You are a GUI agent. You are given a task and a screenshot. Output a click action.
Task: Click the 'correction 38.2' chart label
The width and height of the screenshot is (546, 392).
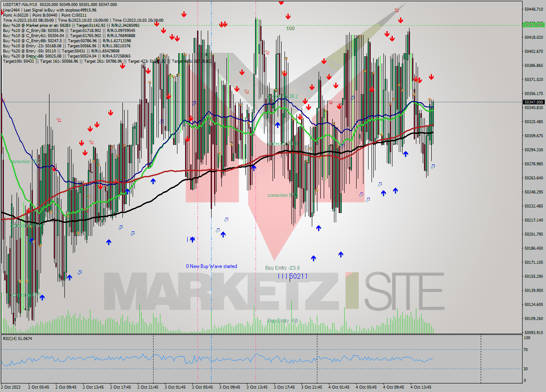pyautogui.click(x=282, y=96)
